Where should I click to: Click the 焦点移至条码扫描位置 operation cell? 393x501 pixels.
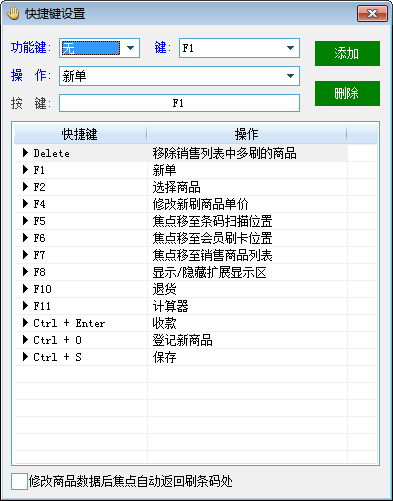247,221
